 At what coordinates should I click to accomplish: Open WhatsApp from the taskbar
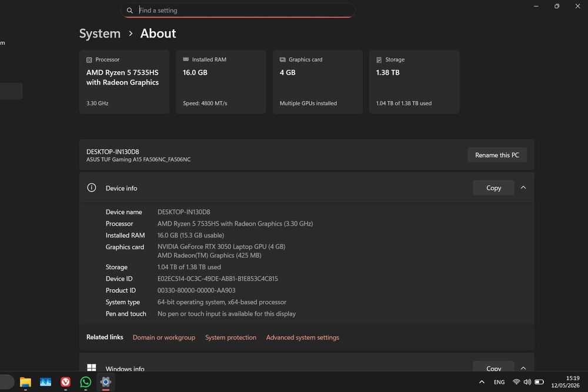coord(85,382)
